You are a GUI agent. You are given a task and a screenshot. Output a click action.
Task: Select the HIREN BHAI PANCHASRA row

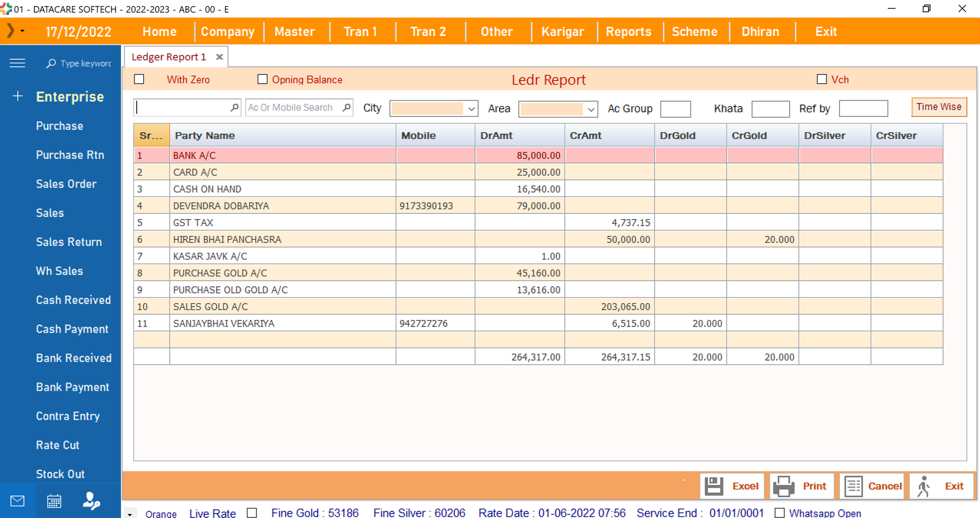pyautogui.click(x=538, y=239)
